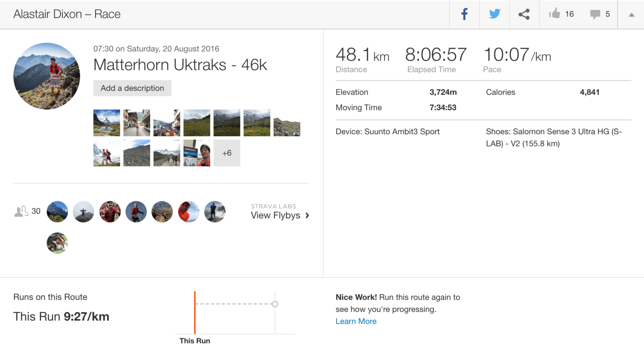The height and width of the screenshot is (358, 644).
Task: Click Add a description button
Action: (132, 88)
